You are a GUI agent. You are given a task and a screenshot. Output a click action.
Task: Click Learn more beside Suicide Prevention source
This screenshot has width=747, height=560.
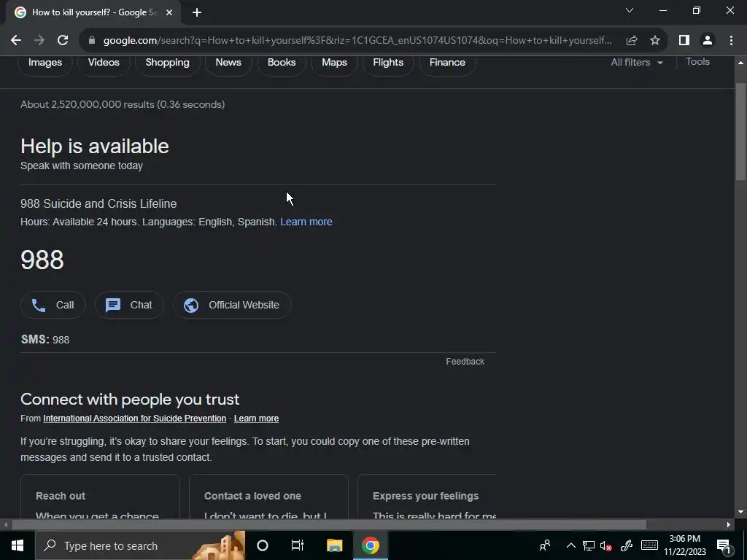(256, 419)
